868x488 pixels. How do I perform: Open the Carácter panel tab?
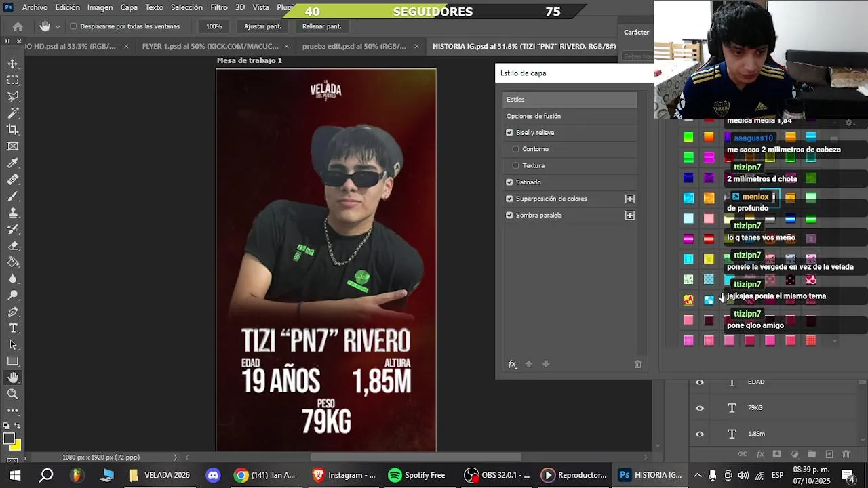[x=636, y=32]
